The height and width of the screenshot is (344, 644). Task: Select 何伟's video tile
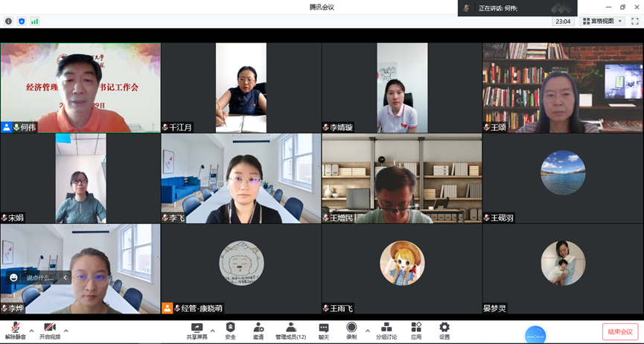80,88
